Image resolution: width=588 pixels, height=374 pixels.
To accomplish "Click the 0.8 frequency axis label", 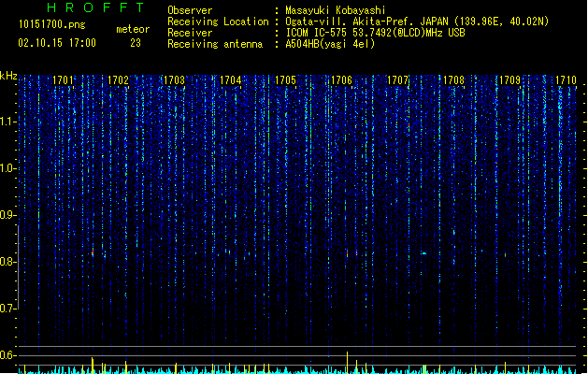I will pos(7,262).
